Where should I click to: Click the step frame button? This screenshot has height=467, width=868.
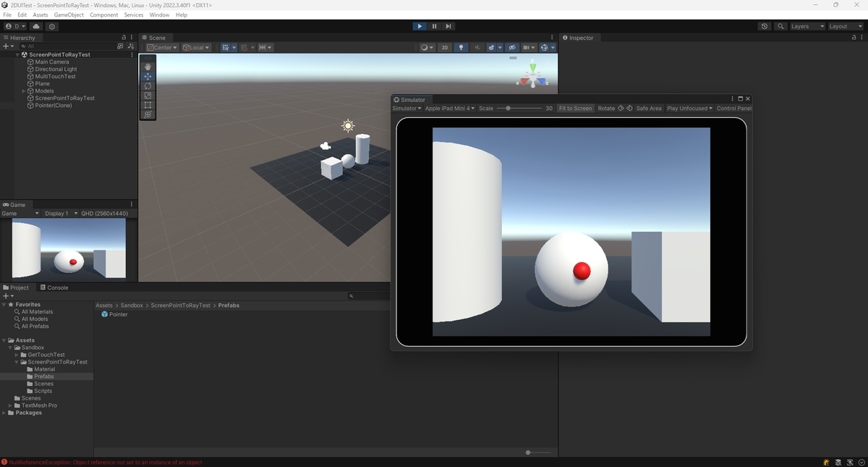pyautogui.click(x=448, y=26)
